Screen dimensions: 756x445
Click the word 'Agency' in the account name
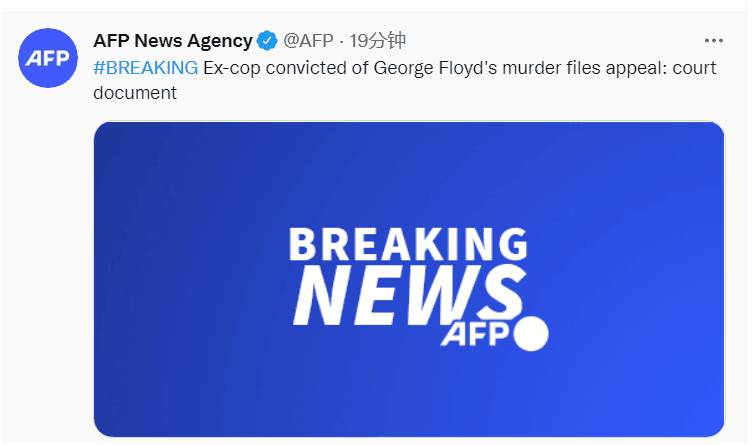coord(219,42)
